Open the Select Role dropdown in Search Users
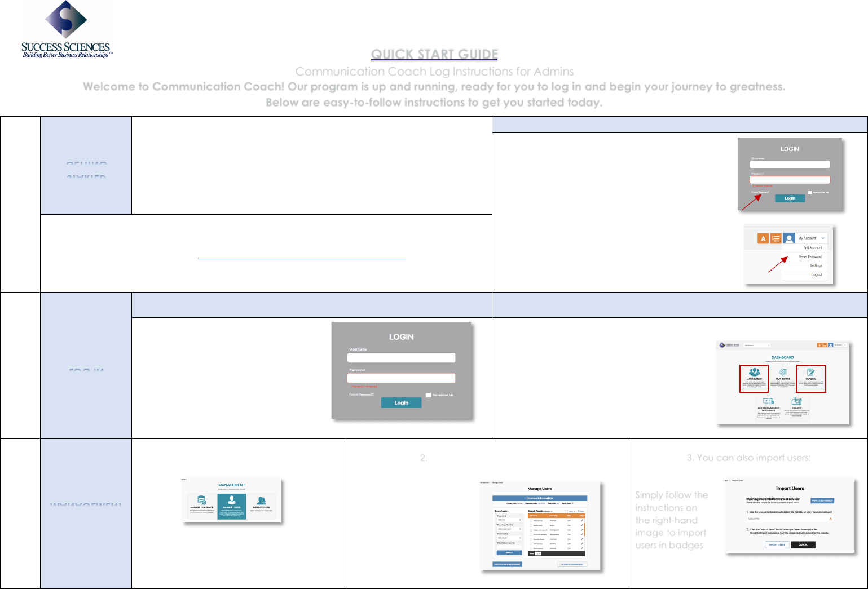The width and height of the screenshot is (868, 589). tap(509, 520)
